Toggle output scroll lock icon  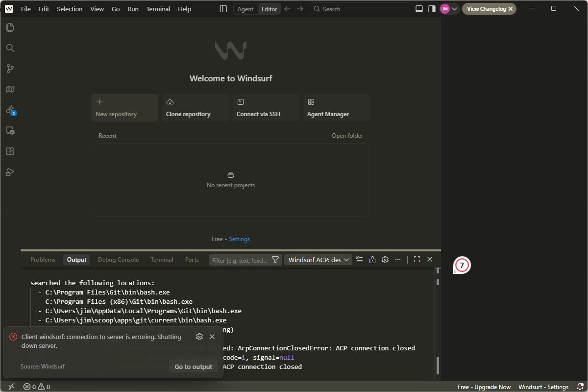coord(372,260)
